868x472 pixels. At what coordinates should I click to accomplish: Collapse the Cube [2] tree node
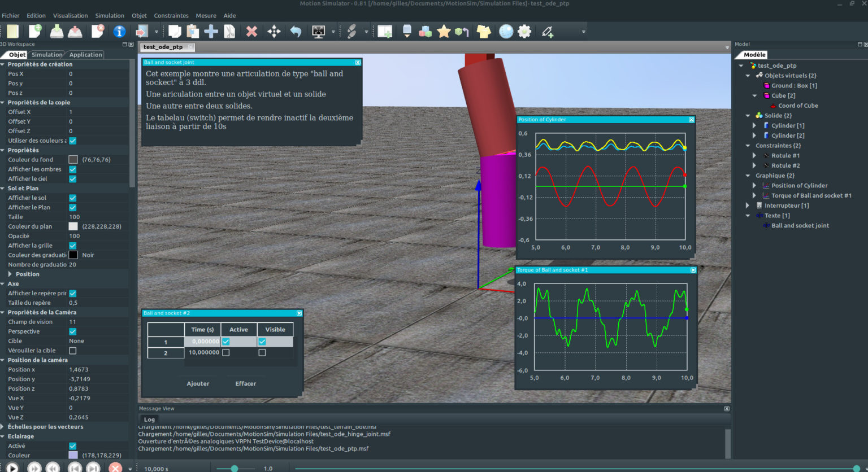point(755,95)
